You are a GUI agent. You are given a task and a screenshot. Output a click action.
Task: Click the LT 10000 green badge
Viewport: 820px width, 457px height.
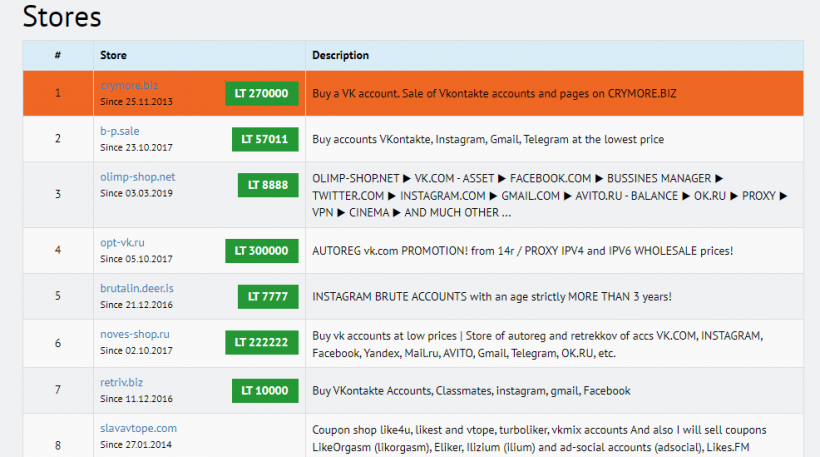click(265, 391)
